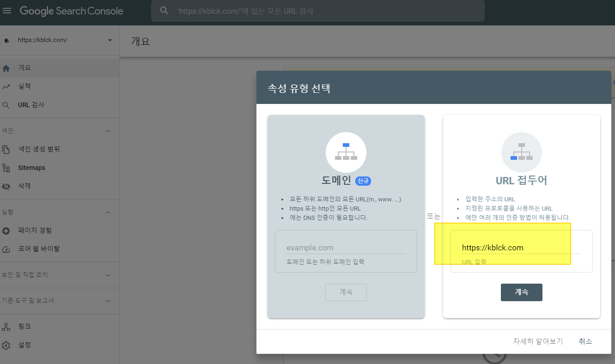Click the crossed-eye icon next to 삭제

6,187
